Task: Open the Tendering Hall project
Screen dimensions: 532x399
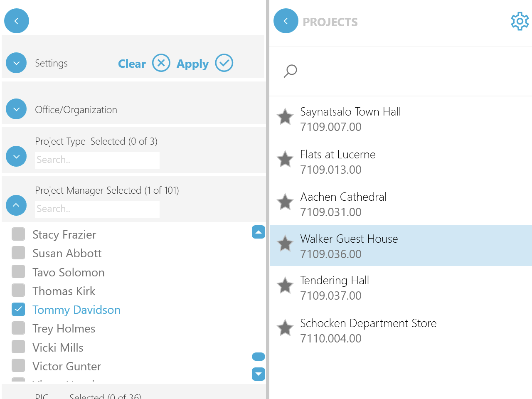Action: coord(401,288)
